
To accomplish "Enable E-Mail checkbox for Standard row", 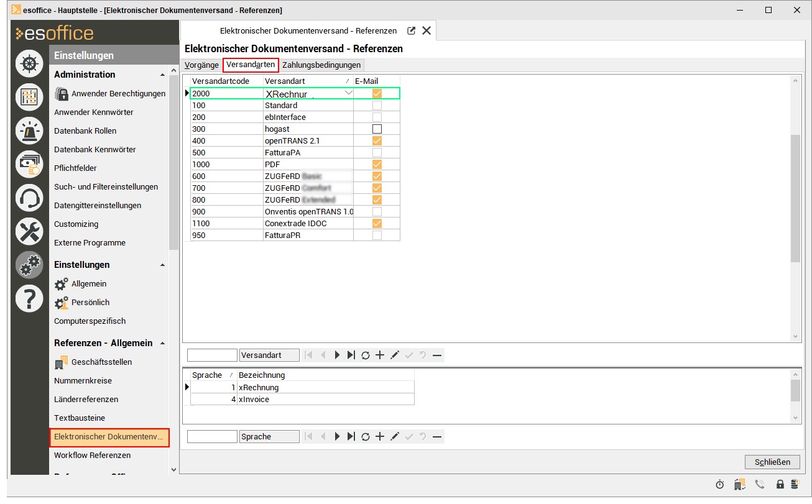I will click(377, 106).
